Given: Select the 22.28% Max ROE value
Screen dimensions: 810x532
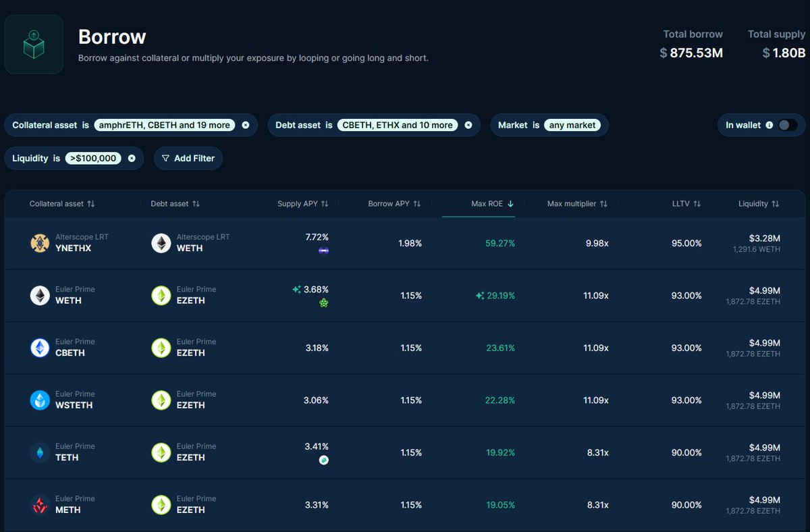Looking at the screenshot, I should [x=500, y=400].
